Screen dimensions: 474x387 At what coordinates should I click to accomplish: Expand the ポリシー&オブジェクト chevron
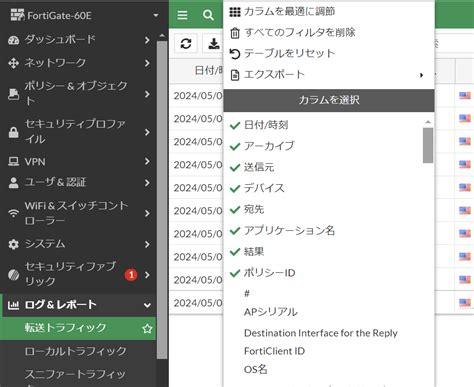(x=147, y=94)
